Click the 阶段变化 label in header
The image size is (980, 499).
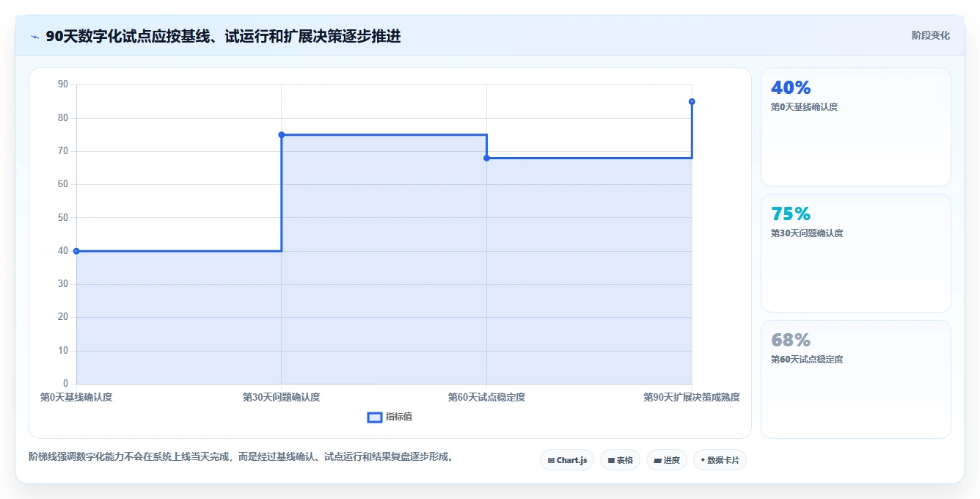click(930, 35)
